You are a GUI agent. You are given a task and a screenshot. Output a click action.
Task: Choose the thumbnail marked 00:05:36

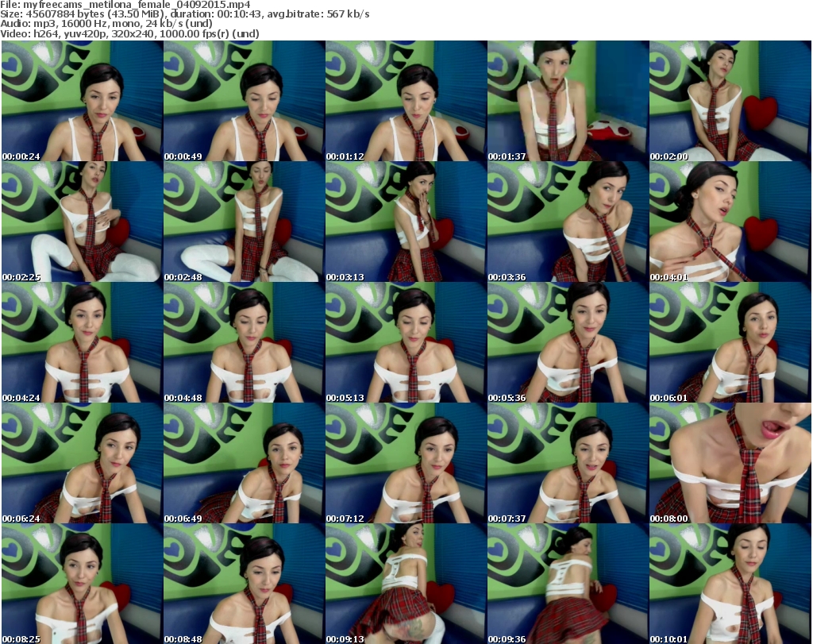(568, 342)
